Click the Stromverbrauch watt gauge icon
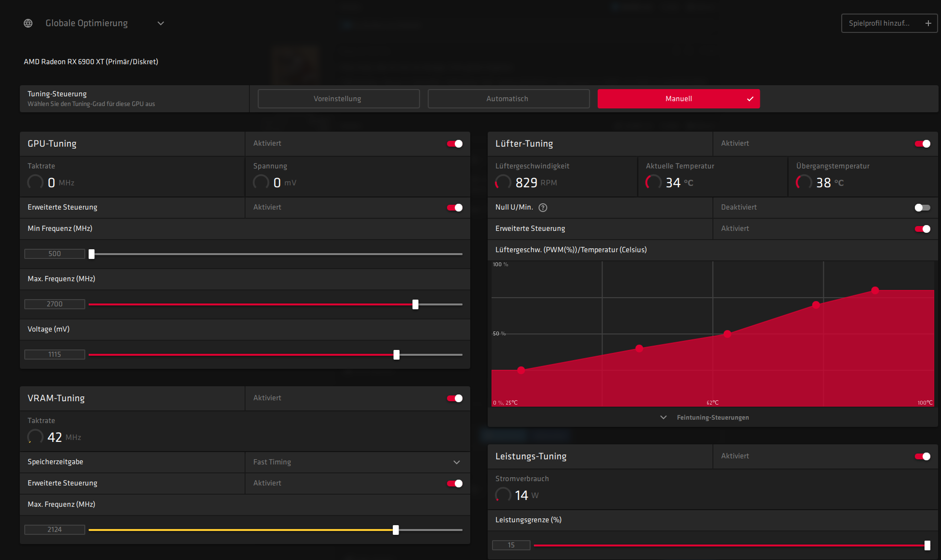The height and width of the screenshot is (560, 941). (x=503, y=495)
